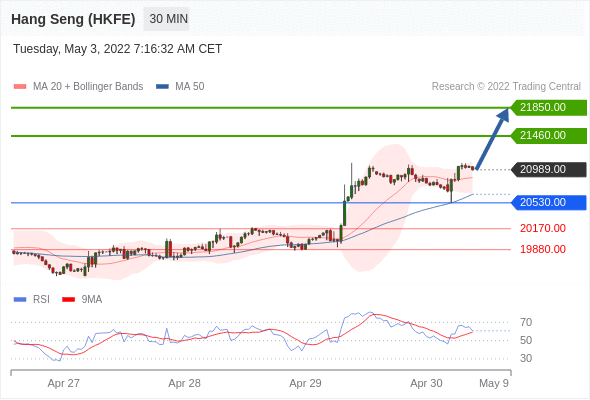This screenshot has width=590, height=400.
Task: Click the red 20170.00 support label
Action: (x=543, y=228)
